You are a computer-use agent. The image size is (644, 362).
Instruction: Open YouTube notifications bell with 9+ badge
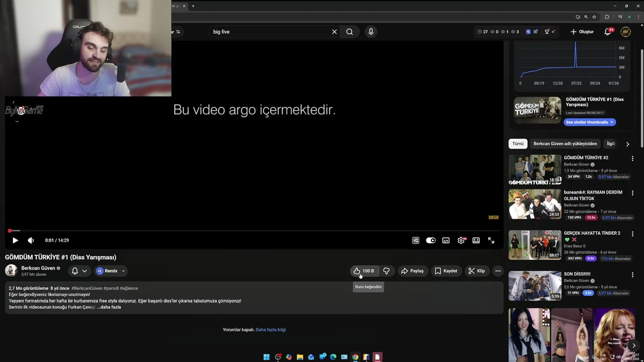pyautogui.click(x=608, y=32)
